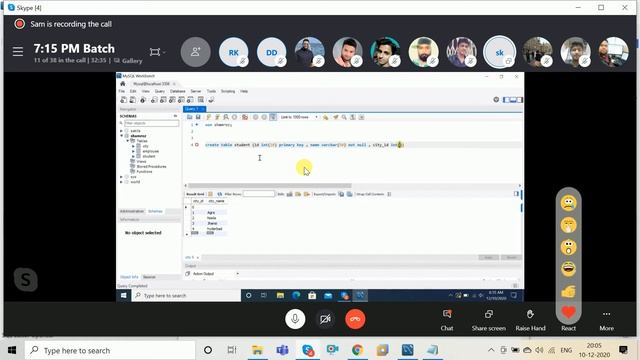Click the execute lightning bolt icon

pos(209,117)
